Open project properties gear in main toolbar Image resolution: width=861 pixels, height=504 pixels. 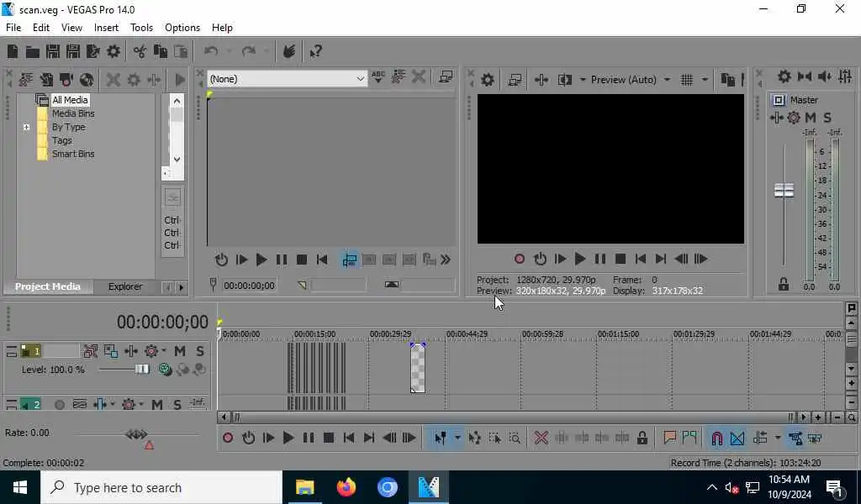coord(114,51)
